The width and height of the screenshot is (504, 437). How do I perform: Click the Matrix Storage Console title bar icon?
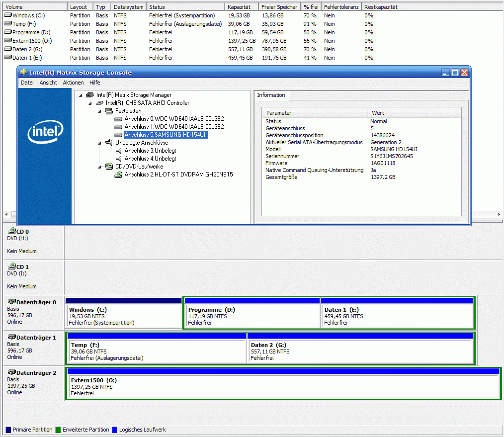pos(23,72)
